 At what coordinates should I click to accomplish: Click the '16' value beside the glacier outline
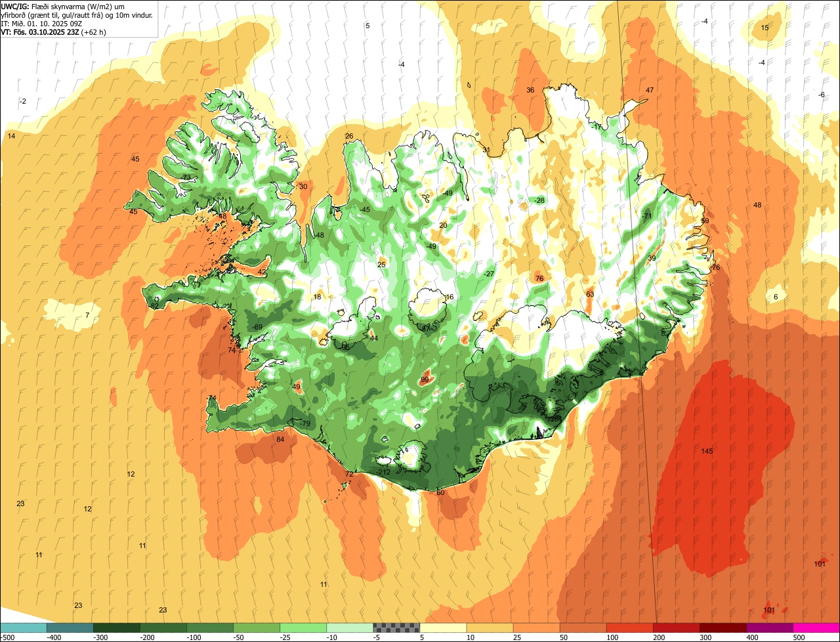(450, 297)
